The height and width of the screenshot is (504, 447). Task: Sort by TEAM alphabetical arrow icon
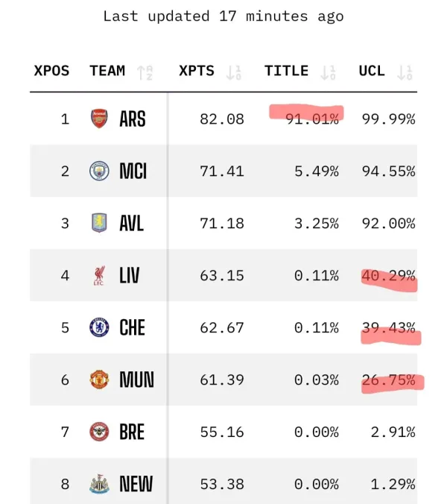(x=145, y=73)
